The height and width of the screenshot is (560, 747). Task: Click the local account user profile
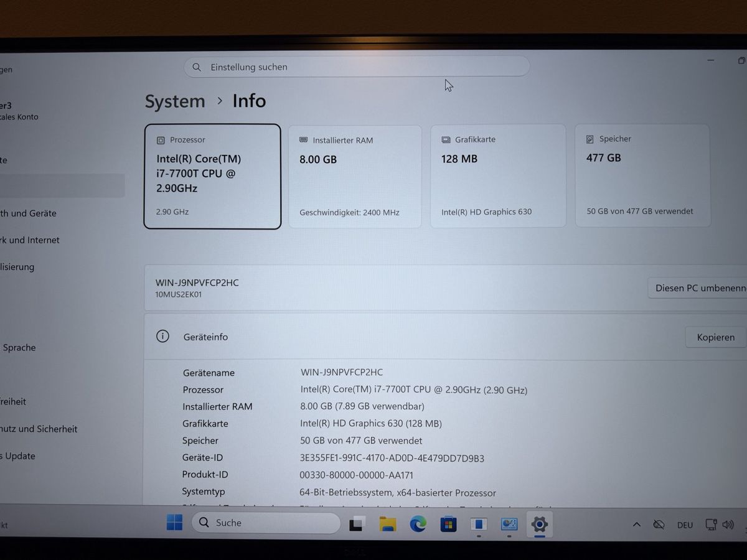pyautogui.click(x=19, y=111)
